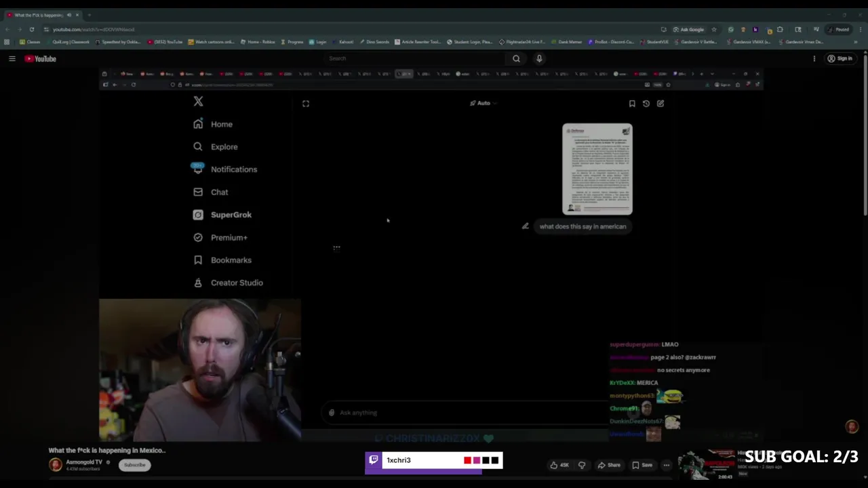Dislike the video with thumbs down
Viewport: 868px width, 488px height.
[582, 465]
